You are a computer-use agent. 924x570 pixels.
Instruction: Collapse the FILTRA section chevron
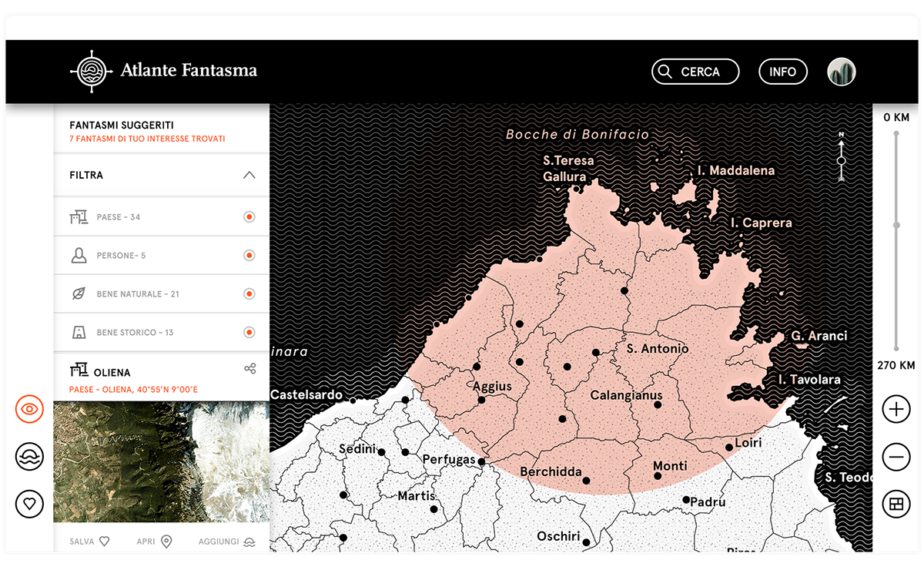click(249, 175)
